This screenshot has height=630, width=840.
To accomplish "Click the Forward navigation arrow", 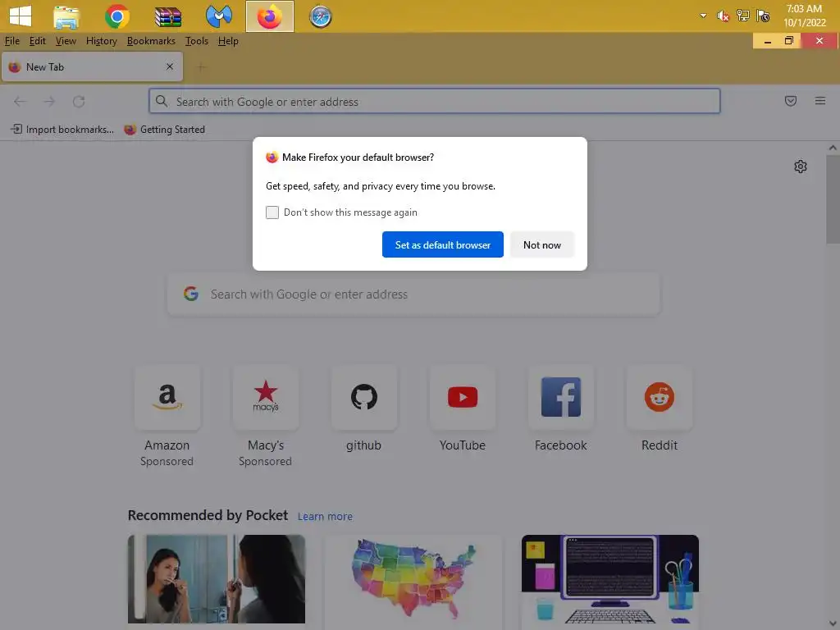I will pyautogui.click(x=49, y=101).
